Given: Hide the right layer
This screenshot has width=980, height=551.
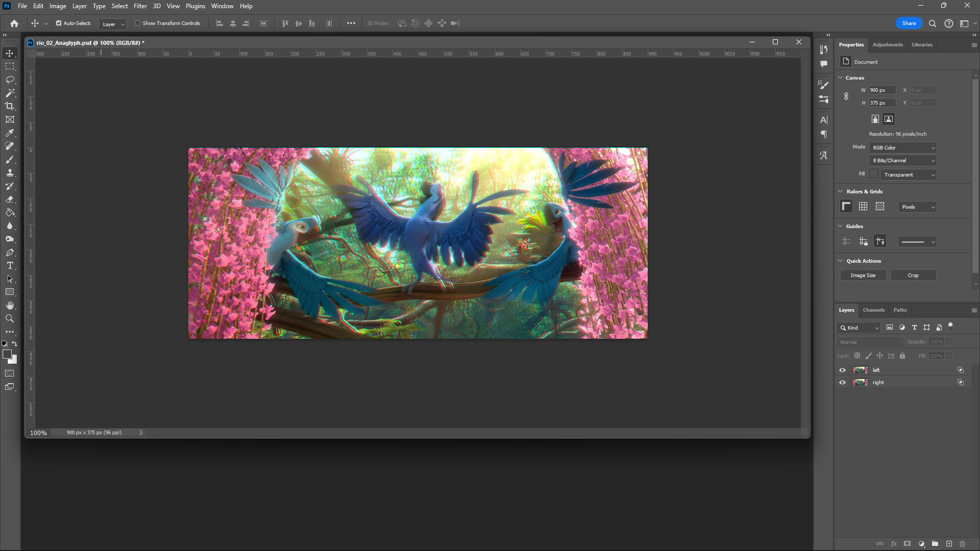Looking at the screenshot, I should coord(842,382).
